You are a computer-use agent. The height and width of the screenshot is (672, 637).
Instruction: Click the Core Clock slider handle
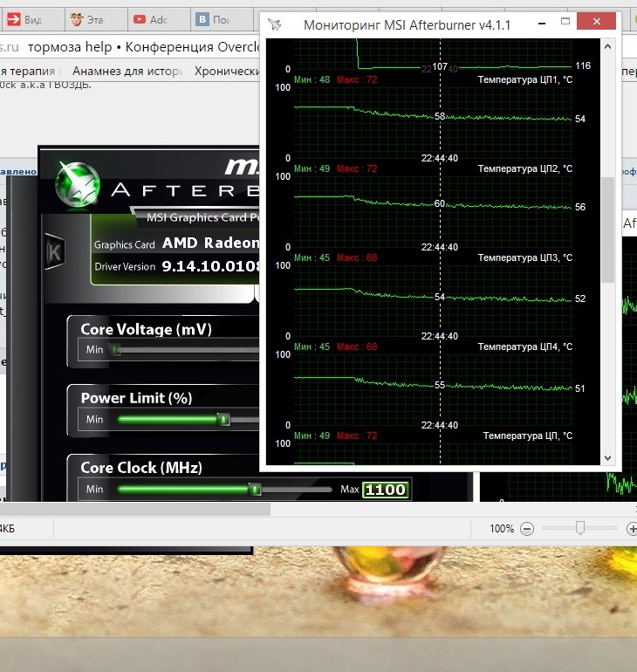click(x=255, y=489)
